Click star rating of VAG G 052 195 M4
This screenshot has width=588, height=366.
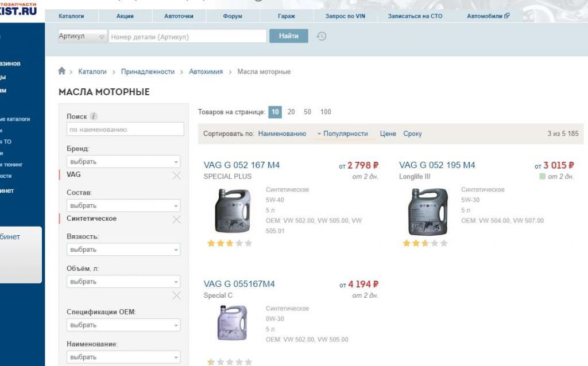point(425,243)
